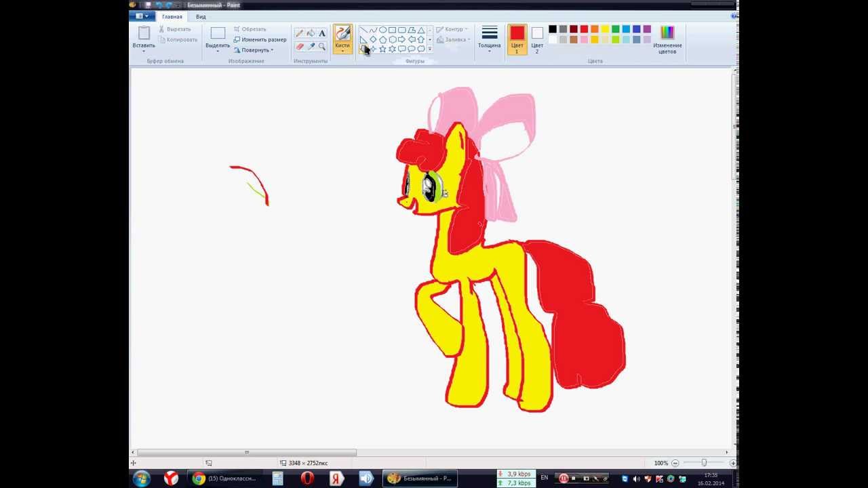This screenshot has height=488, width=868.
Task: Choose the rectangle shape
Action: (x=392, y=30)
